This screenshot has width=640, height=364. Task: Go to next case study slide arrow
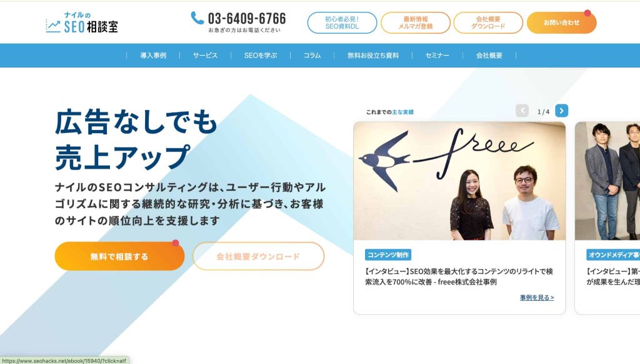click(x=562, y=111)
